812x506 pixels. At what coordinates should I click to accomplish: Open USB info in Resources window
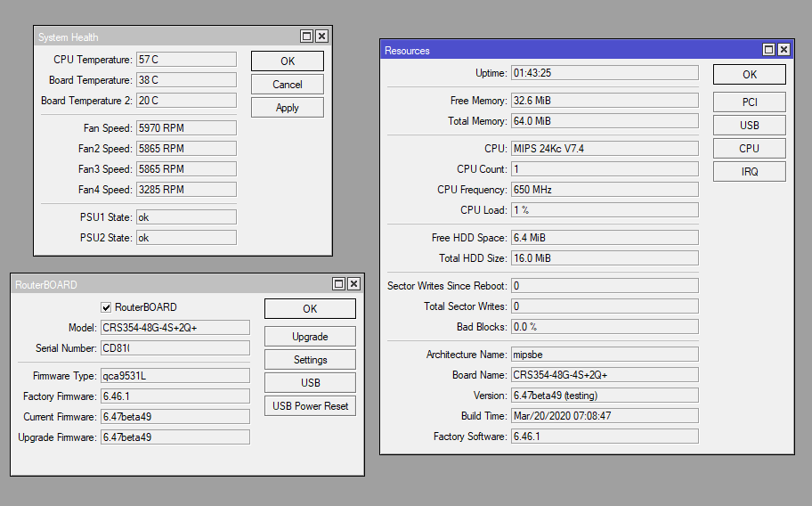[x=749, y=126]
